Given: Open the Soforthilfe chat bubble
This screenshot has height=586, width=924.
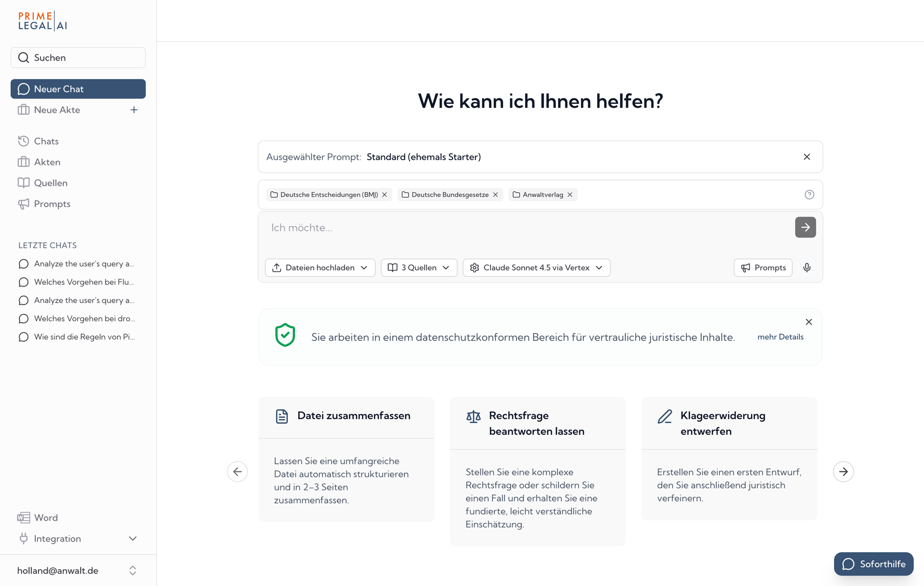Looking at the screenshot, I should [x=873, y=564].
